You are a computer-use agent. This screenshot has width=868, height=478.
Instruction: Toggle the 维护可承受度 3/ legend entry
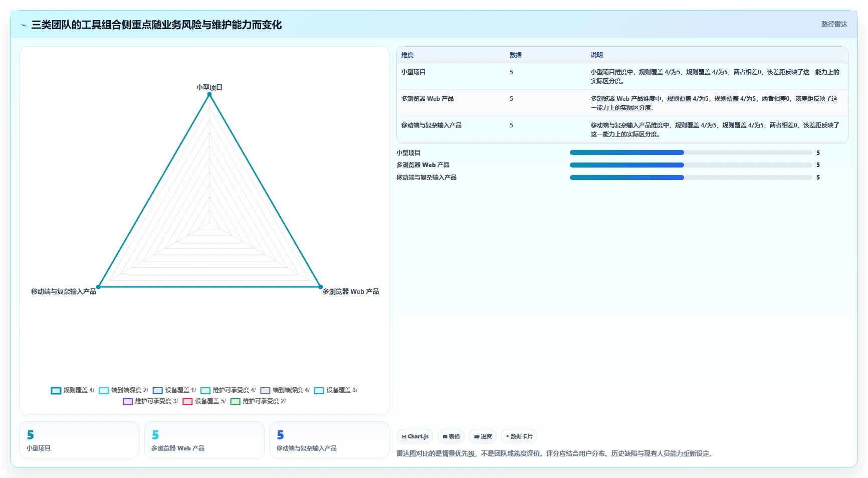point(150,401)
